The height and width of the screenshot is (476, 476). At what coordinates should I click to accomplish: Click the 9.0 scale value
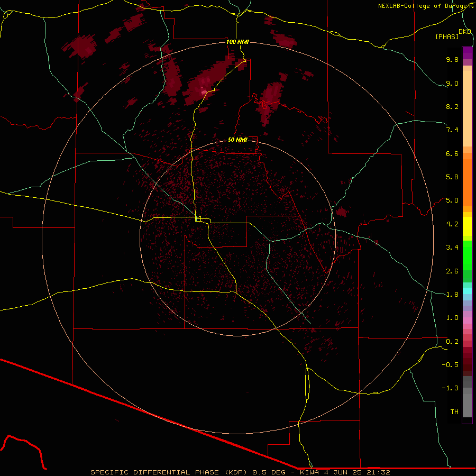452,83
